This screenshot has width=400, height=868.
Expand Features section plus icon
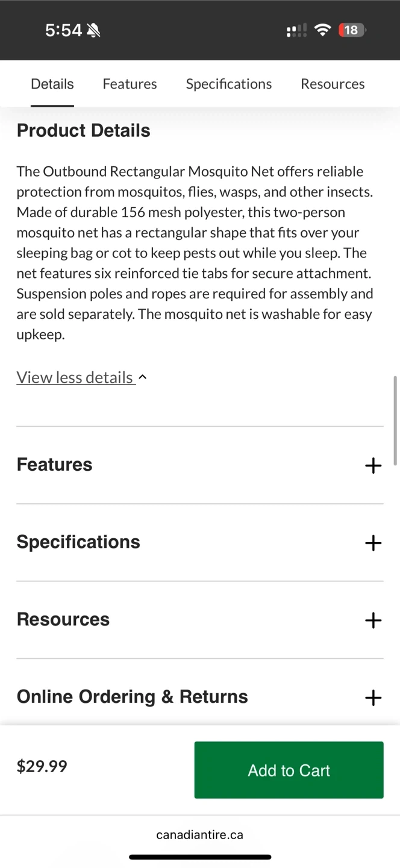point(373,465)
